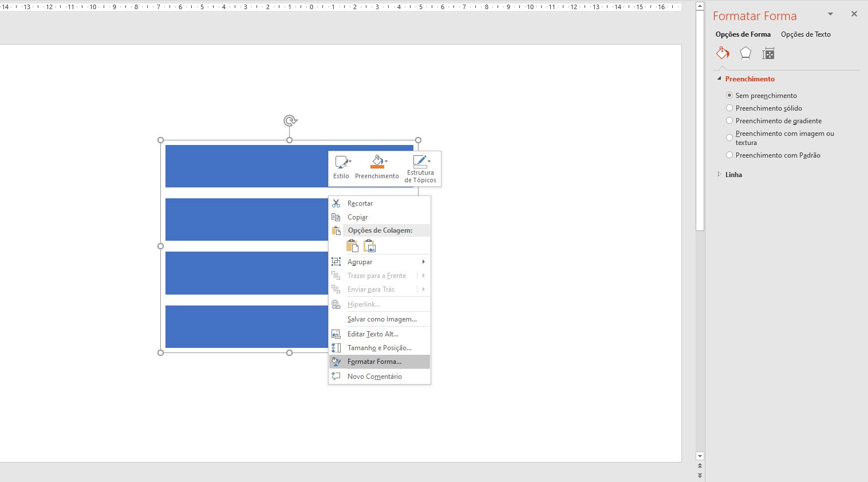Click the rotation handle above shape
The height and width of the screenshot is (482, 868).
pos(290,120)
